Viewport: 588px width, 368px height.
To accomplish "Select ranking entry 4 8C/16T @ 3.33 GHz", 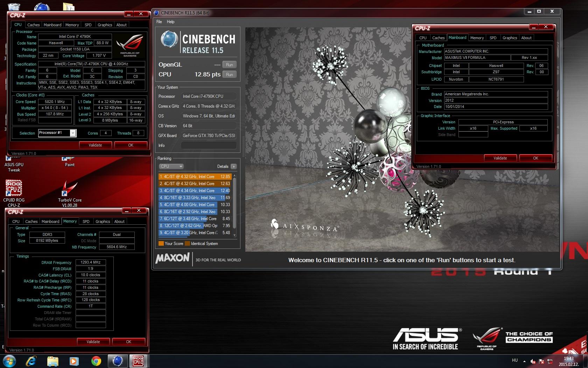I will click(x=195, y=198).
